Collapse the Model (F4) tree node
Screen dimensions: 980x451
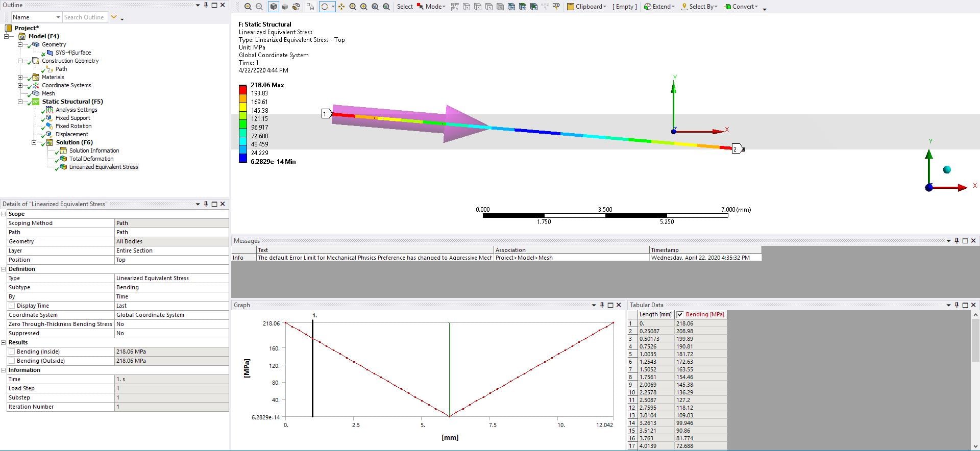click(x=7, y=36)
